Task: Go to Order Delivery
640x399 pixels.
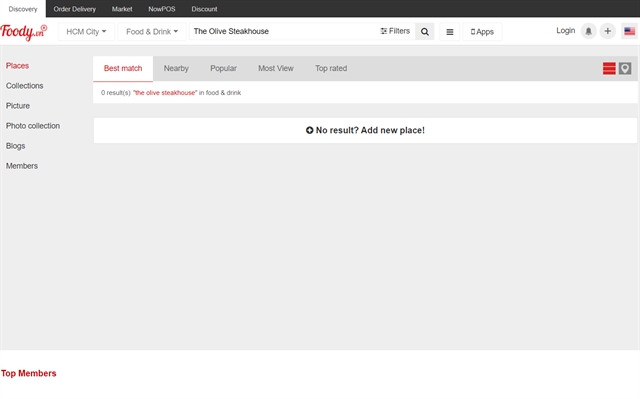Action: [75, 9]
